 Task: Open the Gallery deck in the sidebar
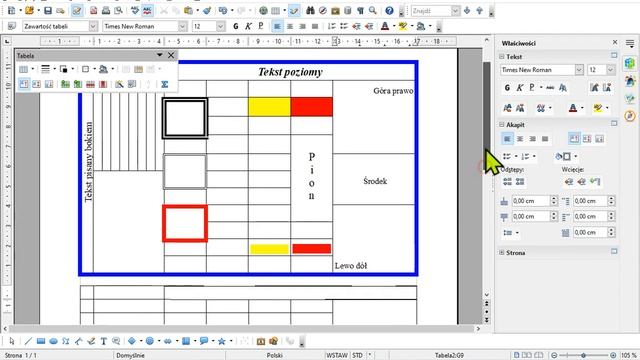pos(630,98)
